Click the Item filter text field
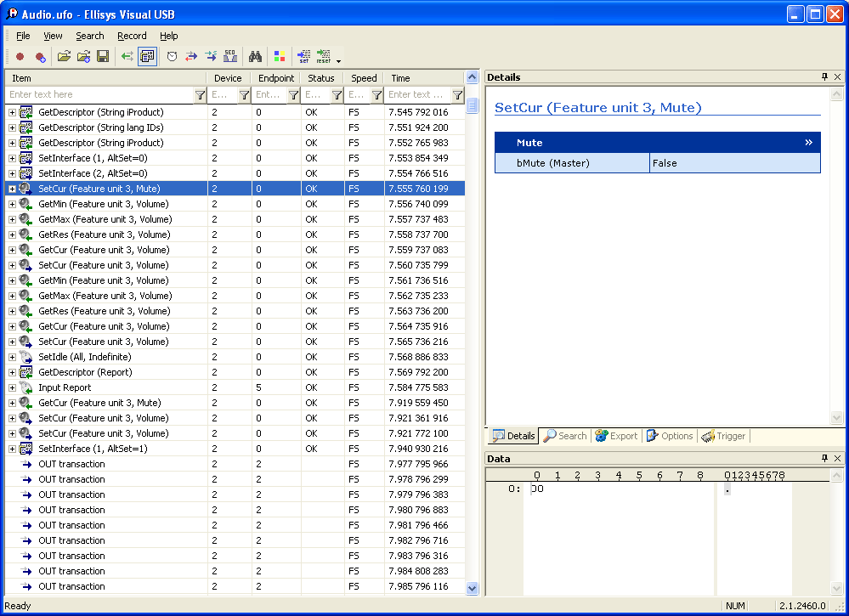The image size is (849, 616). click(98, 95)
